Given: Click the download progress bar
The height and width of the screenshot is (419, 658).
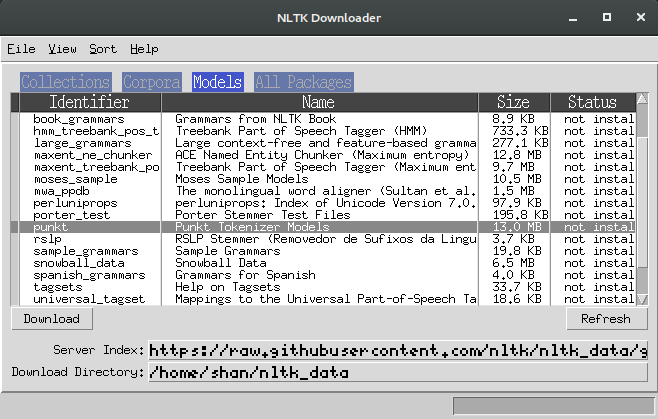Looking at the screenshot, I should point(554,406).
